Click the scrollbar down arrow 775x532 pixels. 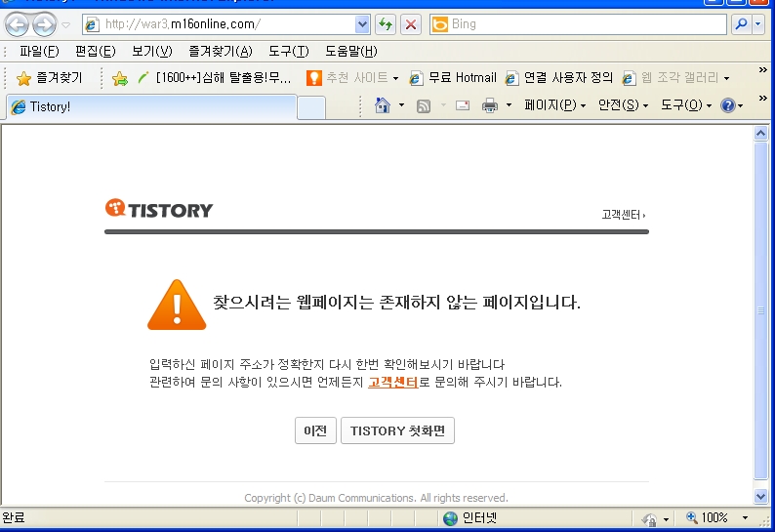pos(760,496)
